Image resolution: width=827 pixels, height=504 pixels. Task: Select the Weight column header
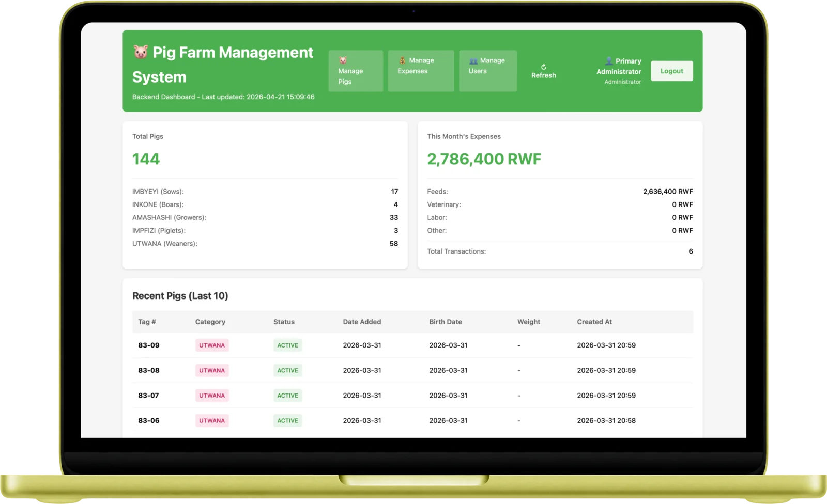pyautogui.click(x=528, y=322)
